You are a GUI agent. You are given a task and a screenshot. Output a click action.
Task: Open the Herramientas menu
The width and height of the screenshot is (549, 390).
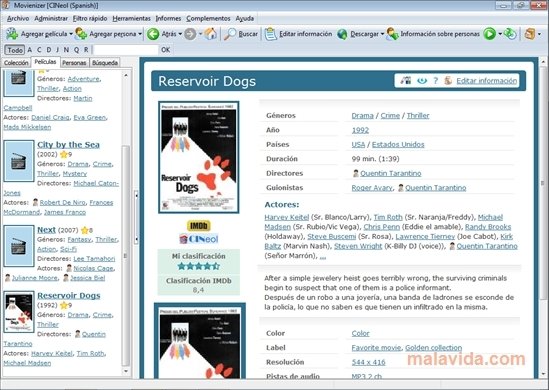pyautogui.click(x=131, y=19)
